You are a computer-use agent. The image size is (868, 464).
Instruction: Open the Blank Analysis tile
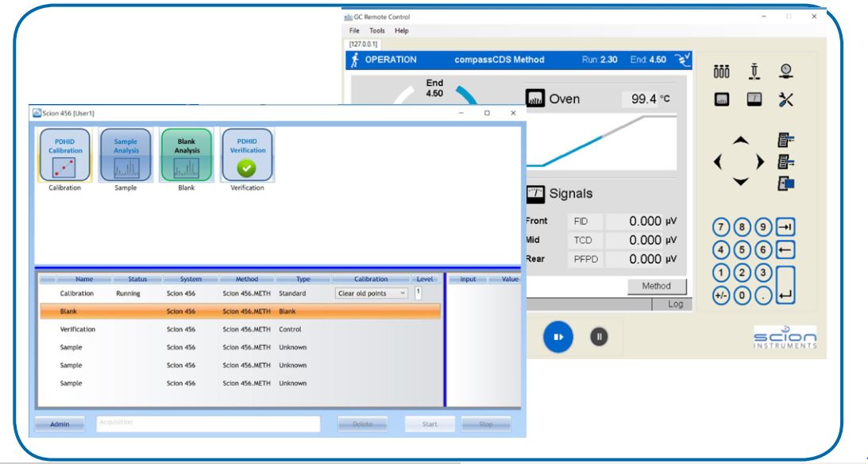click(187, 155)
